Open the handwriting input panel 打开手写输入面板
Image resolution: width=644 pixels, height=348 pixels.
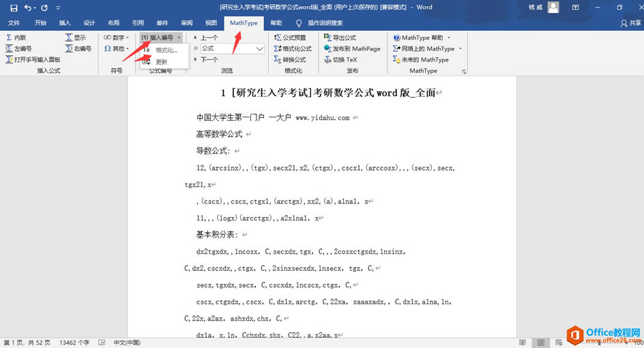[33, 59]
